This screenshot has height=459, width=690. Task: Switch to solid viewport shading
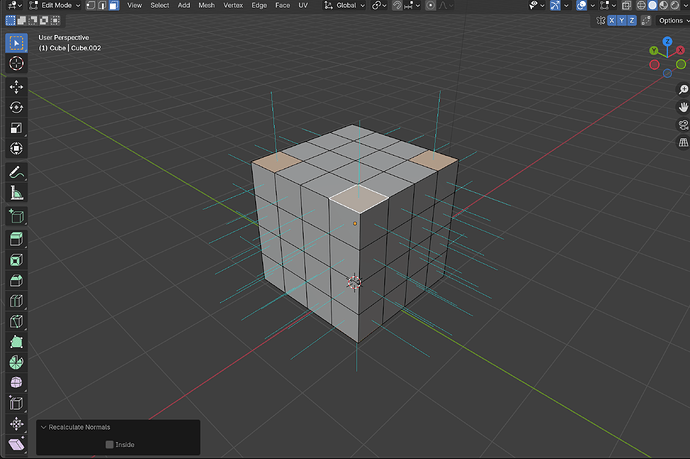[x=653, y=5]
